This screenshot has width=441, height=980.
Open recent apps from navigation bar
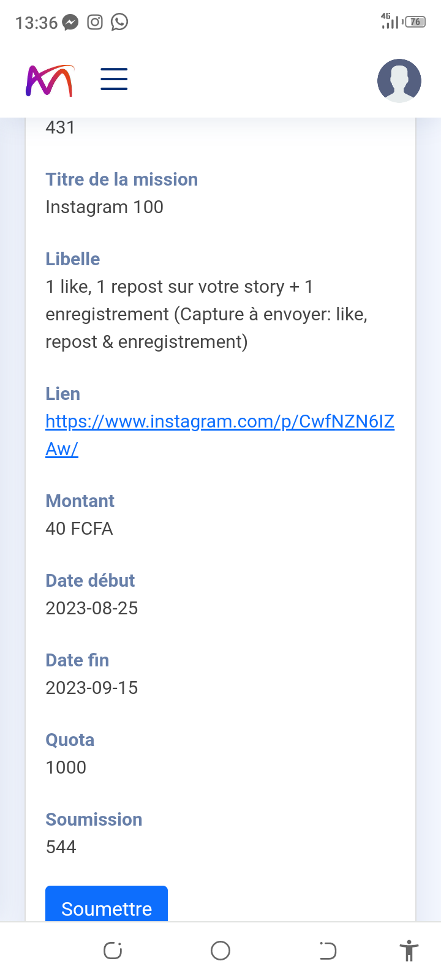pos(113,951)
